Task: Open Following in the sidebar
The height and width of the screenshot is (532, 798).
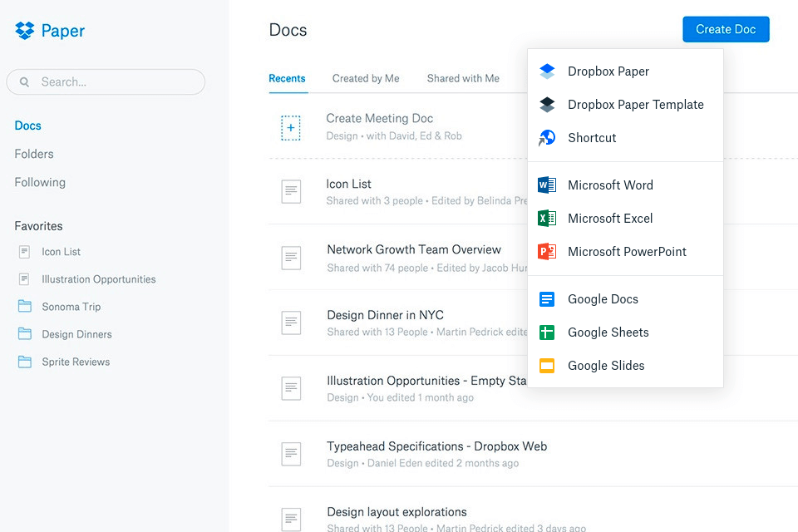Action: click(x=40, y=182)
